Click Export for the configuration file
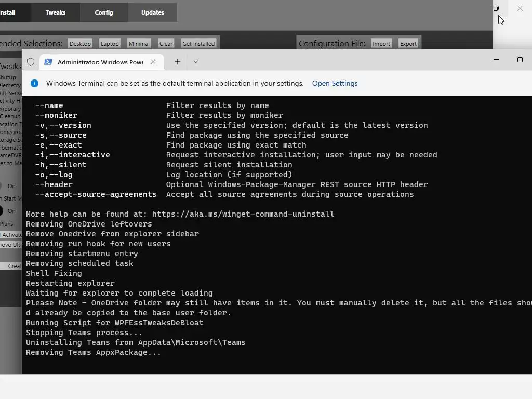 click(x=408, y=44)
